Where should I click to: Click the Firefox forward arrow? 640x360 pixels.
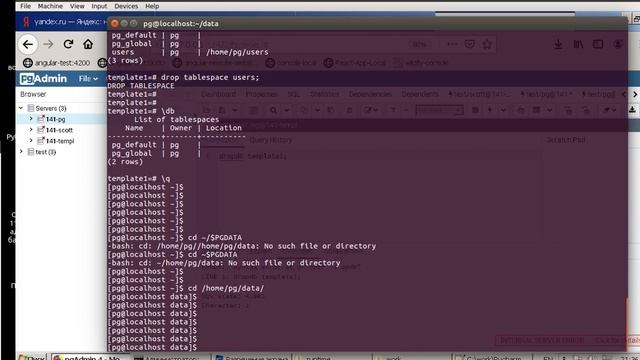pyautogui.click(x=48, y=44)
